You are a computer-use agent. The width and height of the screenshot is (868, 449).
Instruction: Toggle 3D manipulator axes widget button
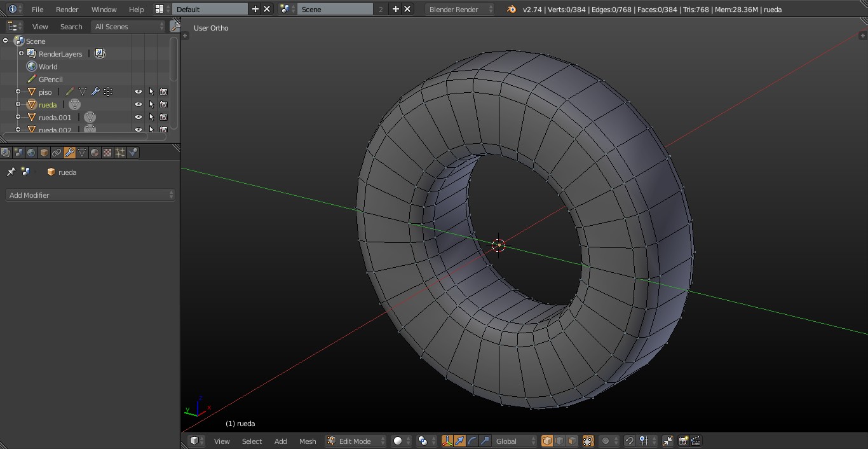447,441
